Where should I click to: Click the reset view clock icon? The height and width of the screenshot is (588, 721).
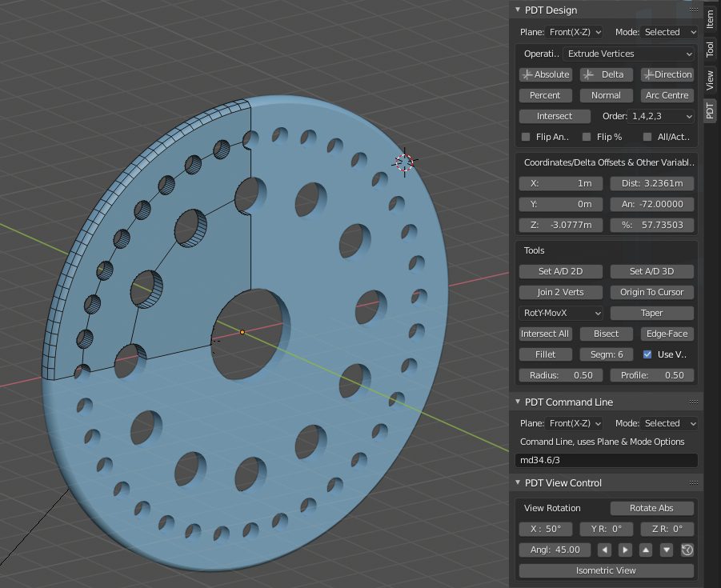click(x=687, y=550)
